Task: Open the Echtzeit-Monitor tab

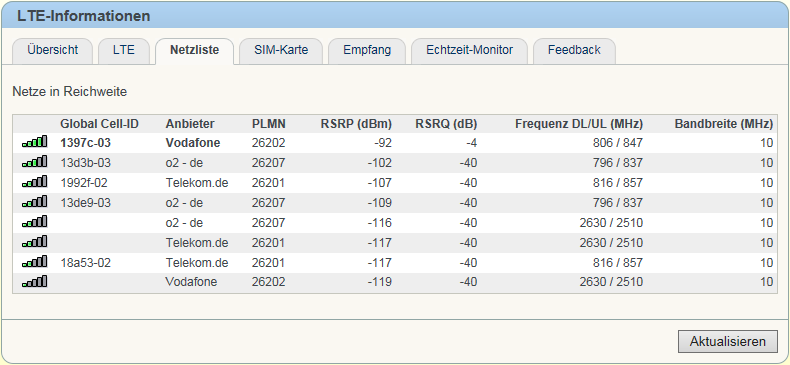Action: [x=470, y=50]
